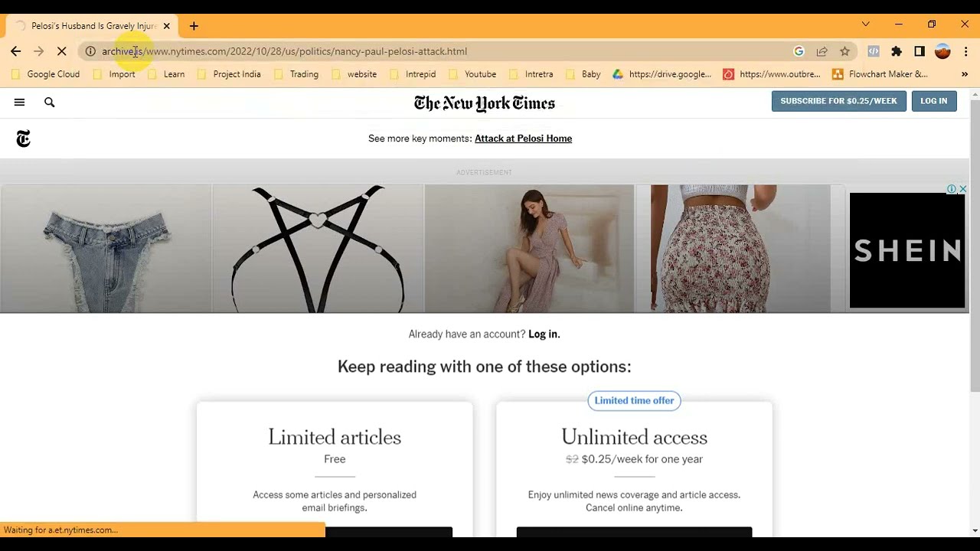The width and height of the screenshot is (980, 551).
Task: Click the pink dress ad image
Action: pos(529,249)
